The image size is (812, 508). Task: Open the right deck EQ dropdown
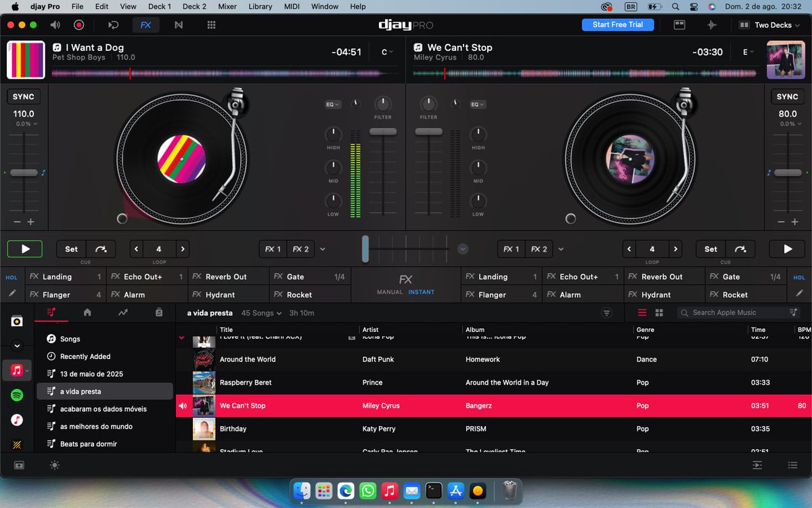478,104
